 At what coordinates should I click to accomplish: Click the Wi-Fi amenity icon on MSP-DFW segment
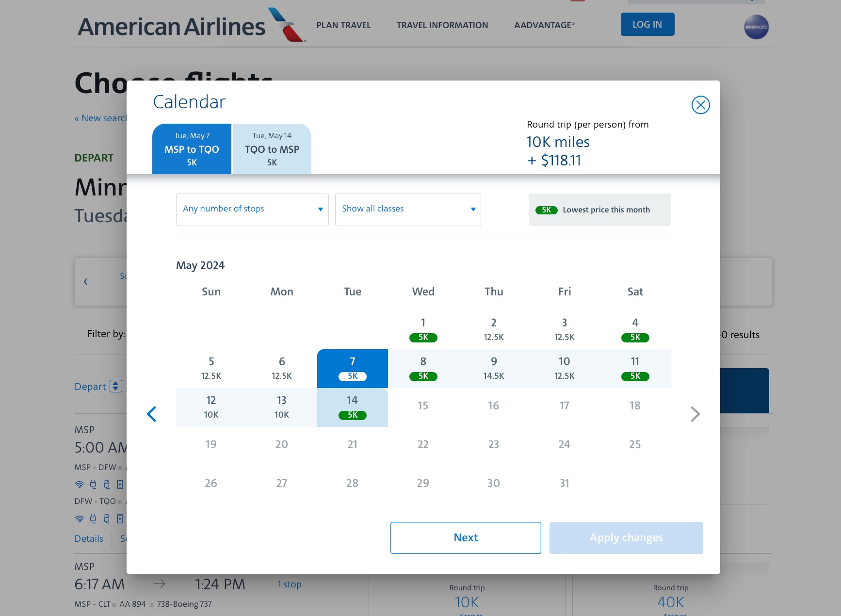80,484
